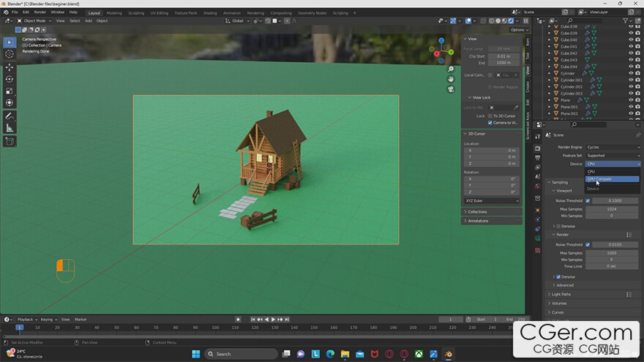Viewport: 644px width, 362px height.
Task: Open the Playback popover in timeline
Action: [x=27, y=320]
